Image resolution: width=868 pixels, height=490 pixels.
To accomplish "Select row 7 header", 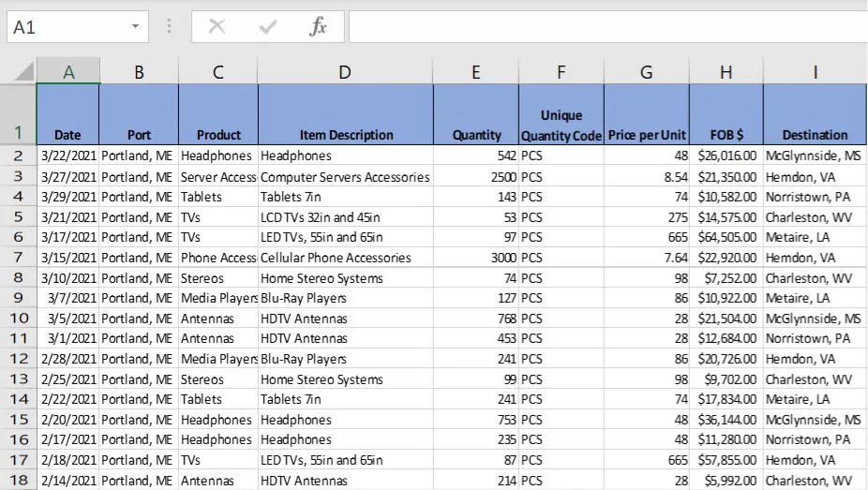I will (x=18, y=258).
